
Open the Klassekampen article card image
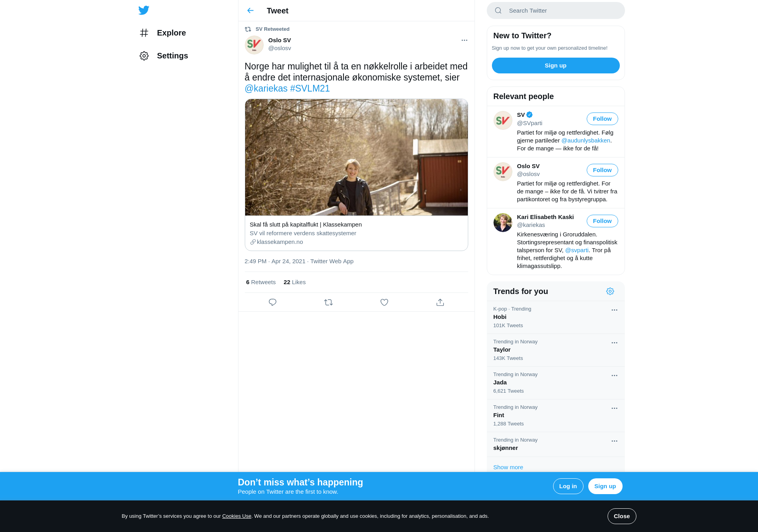point(356,157)
